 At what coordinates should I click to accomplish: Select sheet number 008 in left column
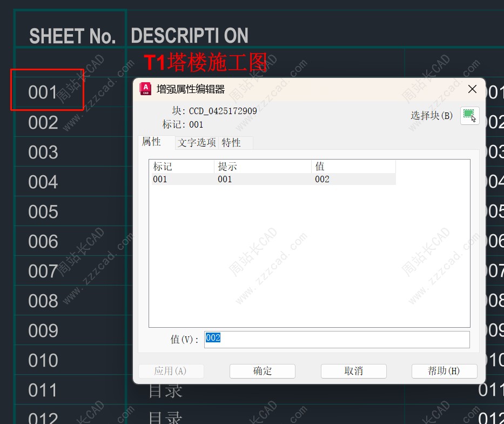pos(43,301)
